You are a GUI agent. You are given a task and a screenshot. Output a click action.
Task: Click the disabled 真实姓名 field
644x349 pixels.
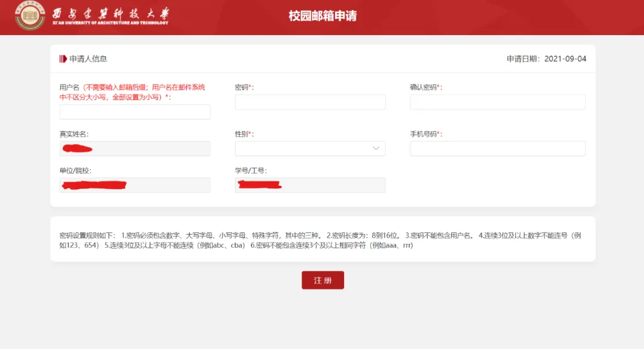click(x=135, y=148)
